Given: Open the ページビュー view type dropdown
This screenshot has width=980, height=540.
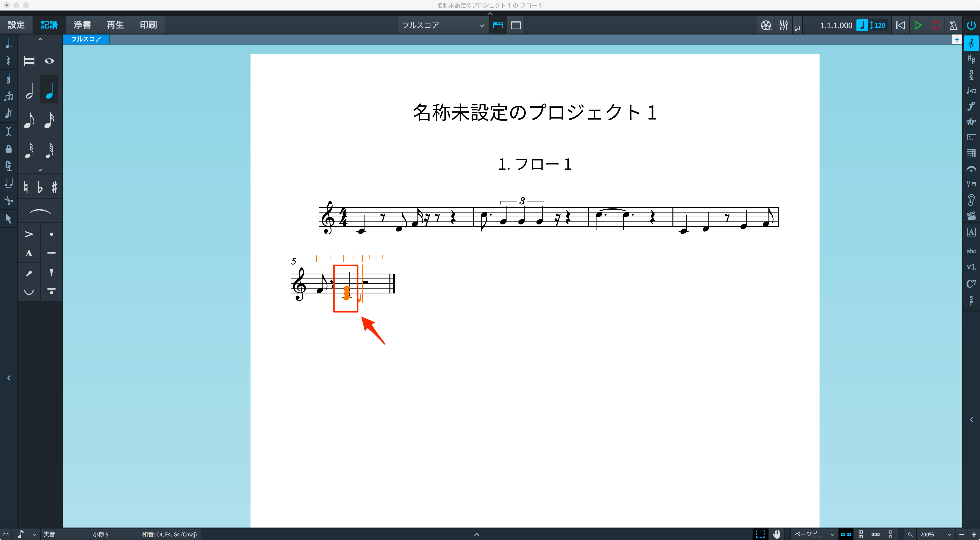Looking at the screenshot, I should 814,534.
